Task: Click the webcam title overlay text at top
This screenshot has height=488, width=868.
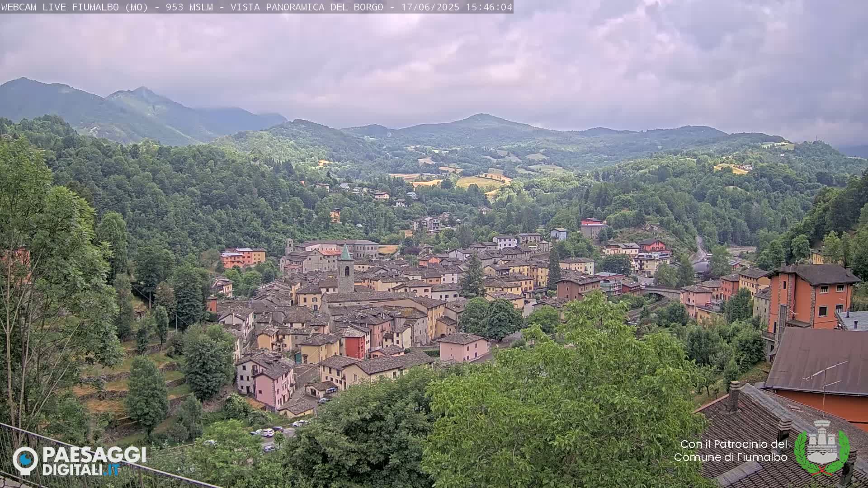Action: (x=257, y=7)
